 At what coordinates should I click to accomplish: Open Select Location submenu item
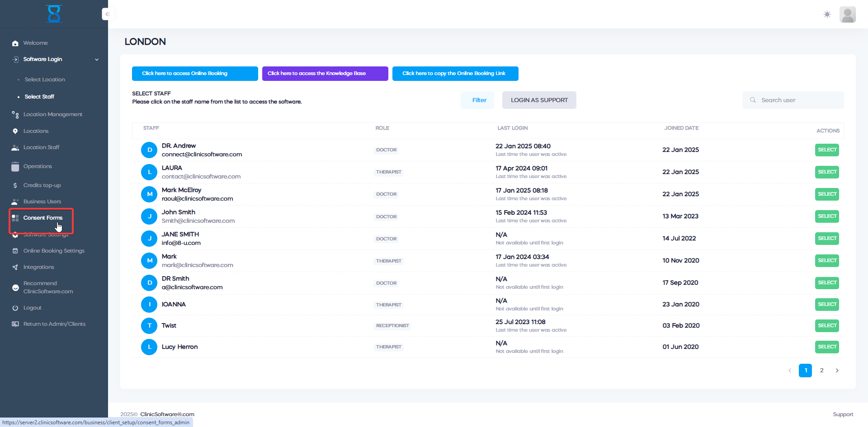(x=45, y=80)
